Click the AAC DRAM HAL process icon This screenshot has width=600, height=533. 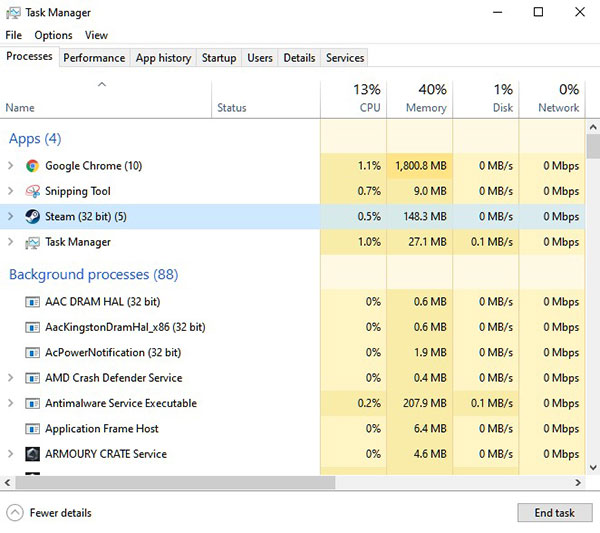click(x=32, y=301)
